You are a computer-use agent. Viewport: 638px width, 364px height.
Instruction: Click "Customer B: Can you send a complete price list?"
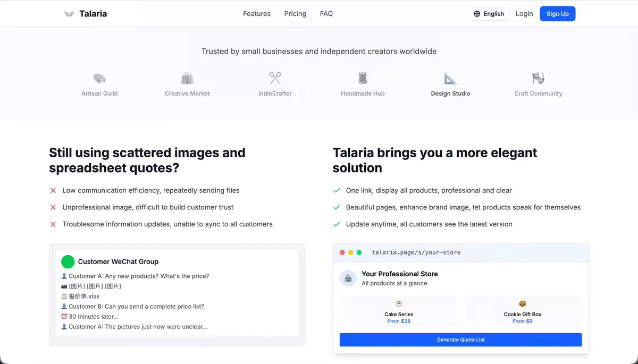click(x=136, y=307)
